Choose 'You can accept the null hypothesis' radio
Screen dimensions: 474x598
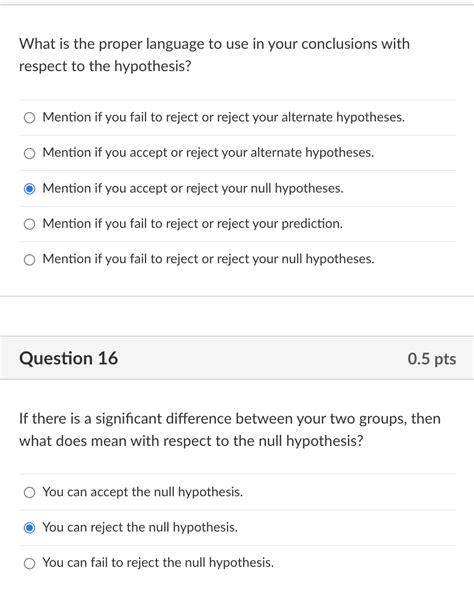point(29,492)
